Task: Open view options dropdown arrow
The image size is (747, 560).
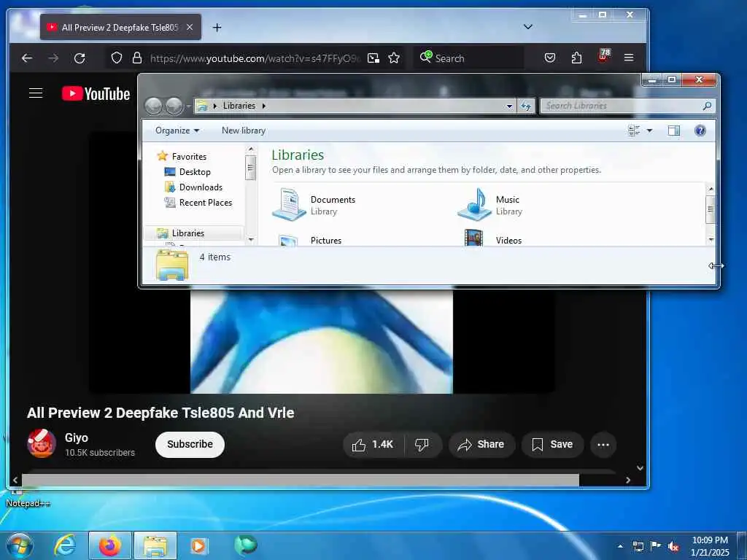Action: [649, 131]
